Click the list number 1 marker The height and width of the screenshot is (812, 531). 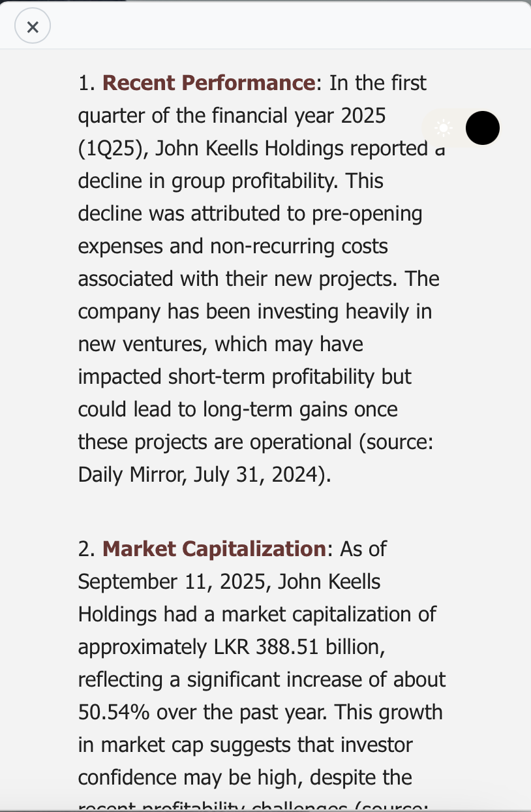[87, 83]
